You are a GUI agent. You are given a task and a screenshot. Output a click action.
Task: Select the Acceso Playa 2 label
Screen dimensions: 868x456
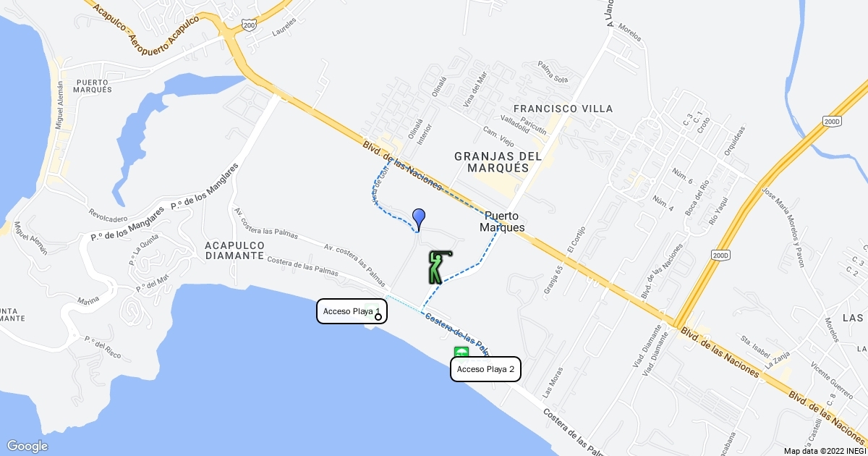coord(485,369)
